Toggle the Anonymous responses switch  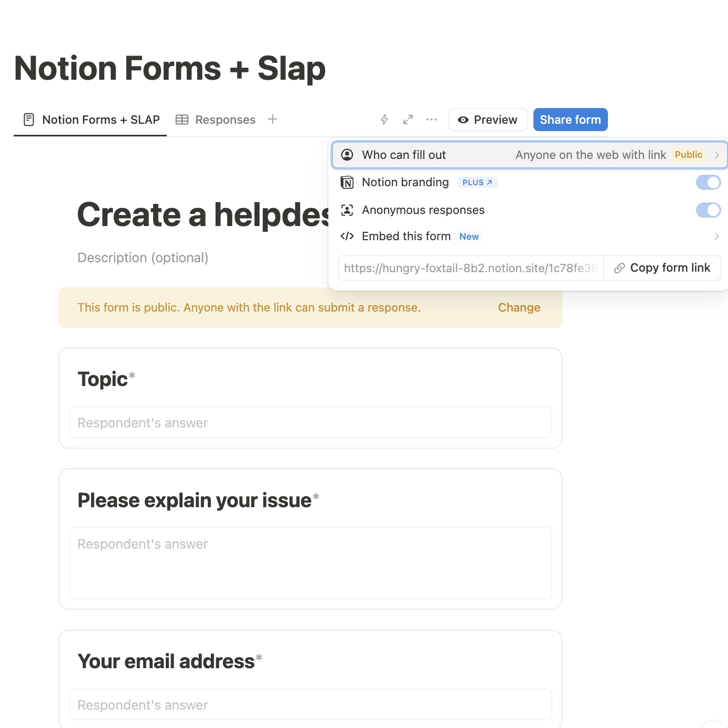708,210
